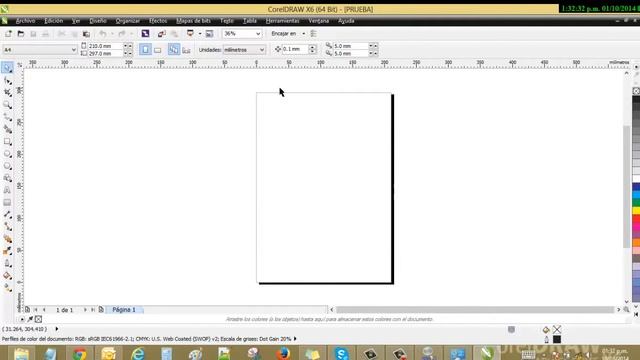
Task: Open the Herramientas menu
Action: (x=282, y=20)
